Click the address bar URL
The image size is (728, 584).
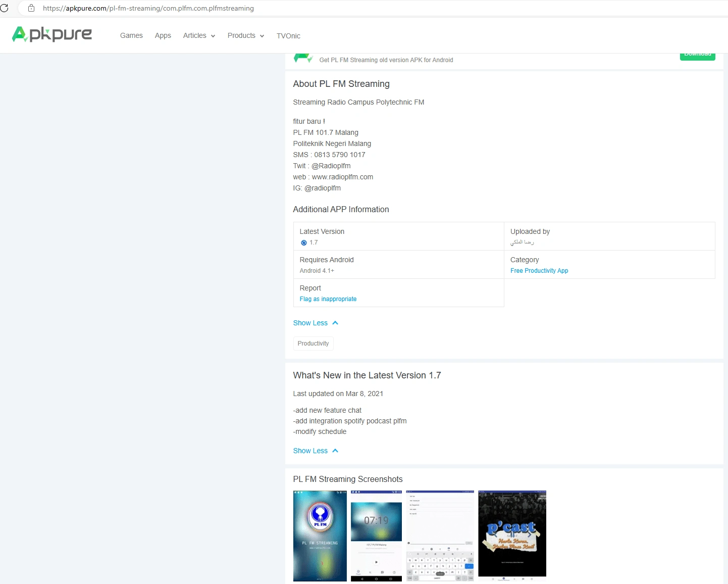click(x=148, y=8)
